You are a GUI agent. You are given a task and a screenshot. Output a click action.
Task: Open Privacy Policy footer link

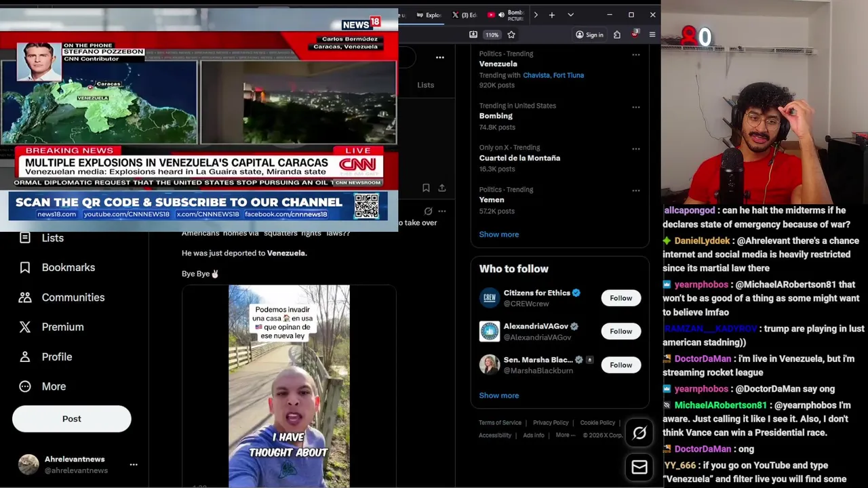pyautogui.click(x=551, y=423)
